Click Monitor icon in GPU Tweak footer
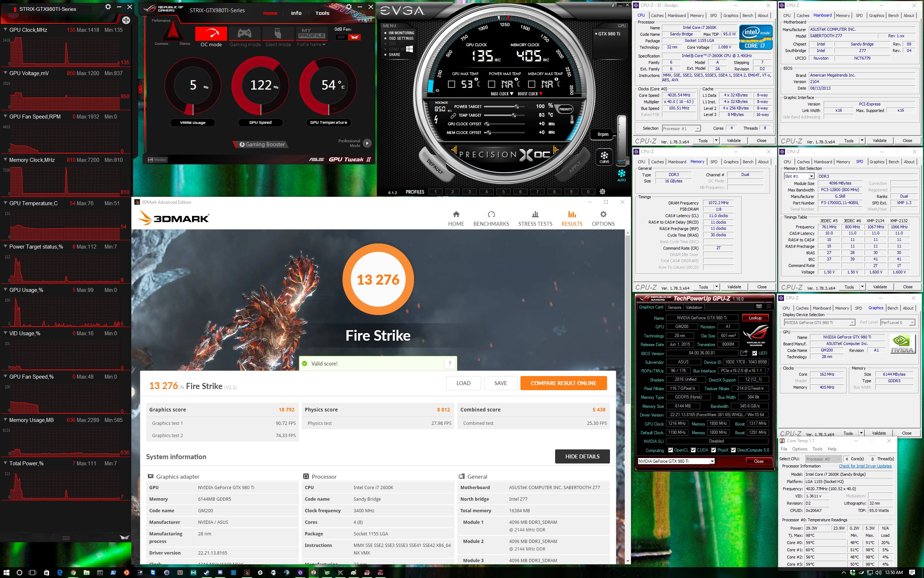The image size is (924, 578). click(157, 160)
